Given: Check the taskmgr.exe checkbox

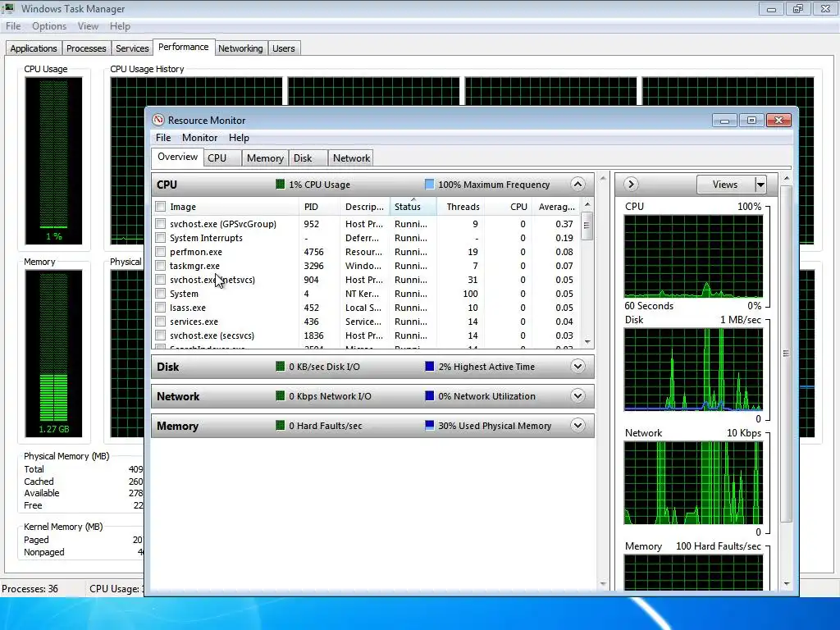Looking at the screenshot, I should pos(160,265).
